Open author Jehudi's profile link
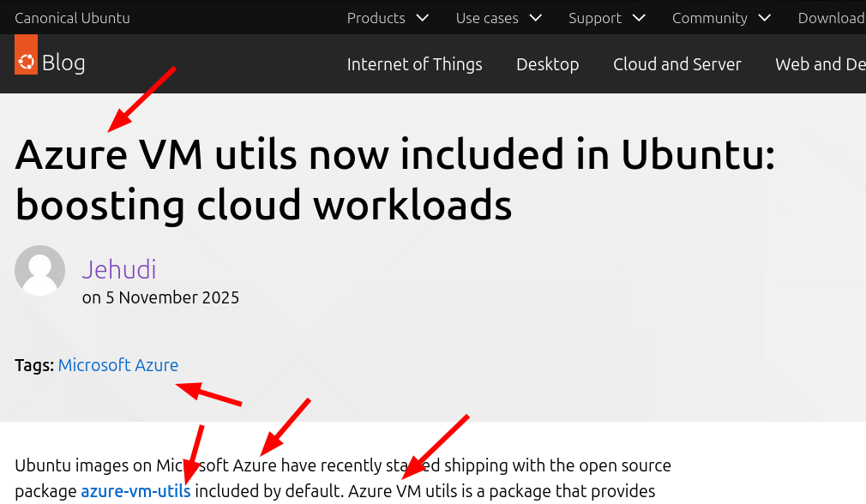The image size is (866, 504). click(119, 269)
